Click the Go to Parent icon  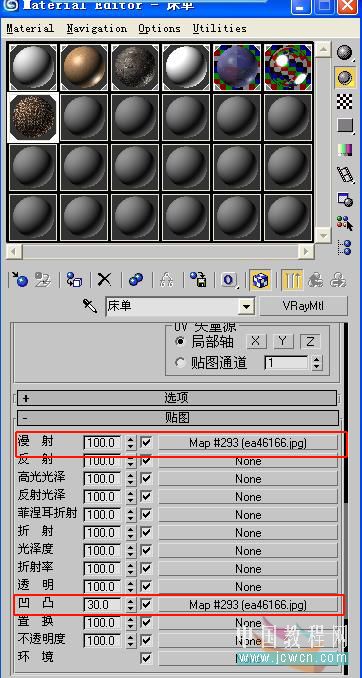pyautogui.click(x=315, y=280)
